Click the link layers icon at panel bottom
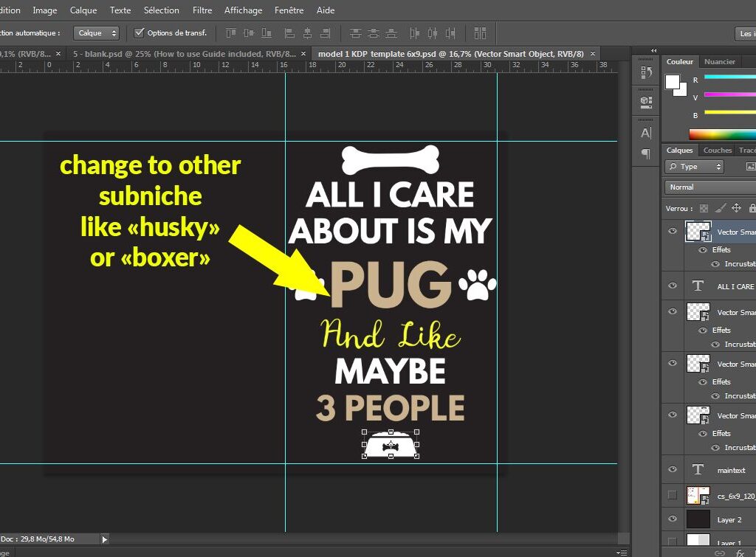Screen dimensions: 756x557 point(720,552)
